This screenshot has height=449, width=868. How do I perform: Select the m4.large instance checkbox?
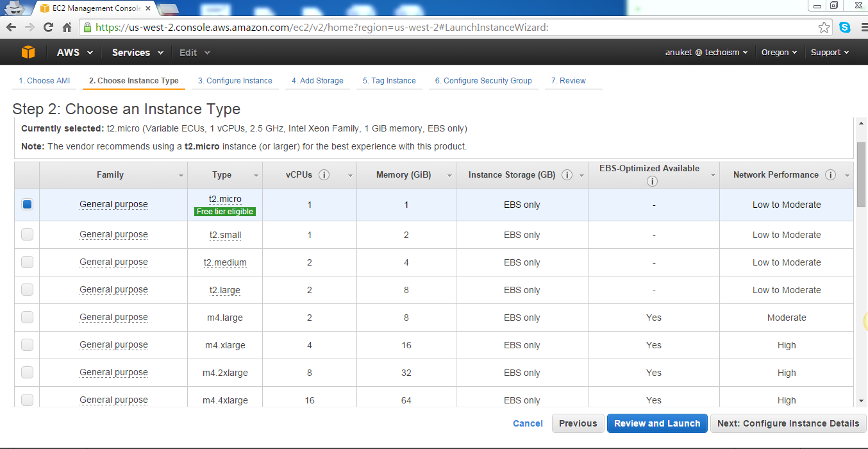pos(27,318)
